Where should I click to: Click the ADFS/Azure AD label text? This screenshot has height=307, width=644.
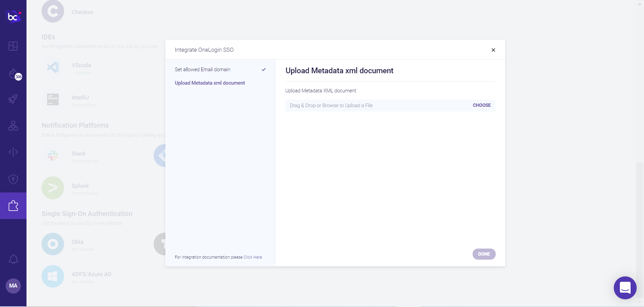92,274
